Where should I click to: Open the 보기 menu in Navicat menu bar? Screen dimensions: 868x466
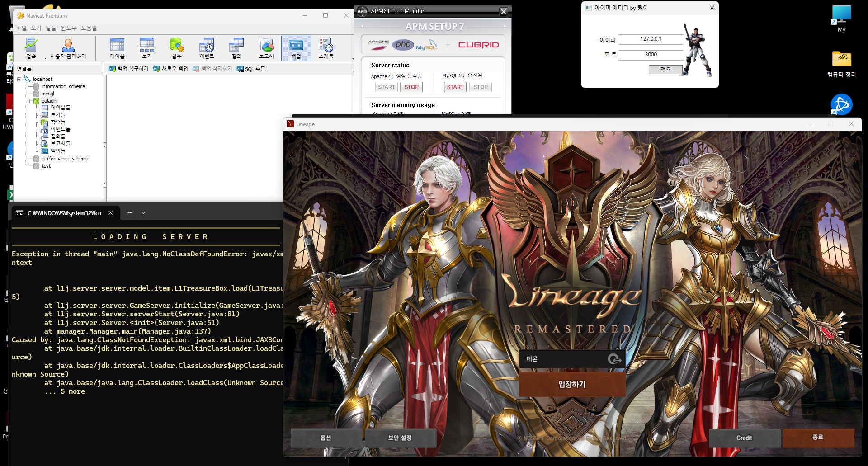[36, 28]
